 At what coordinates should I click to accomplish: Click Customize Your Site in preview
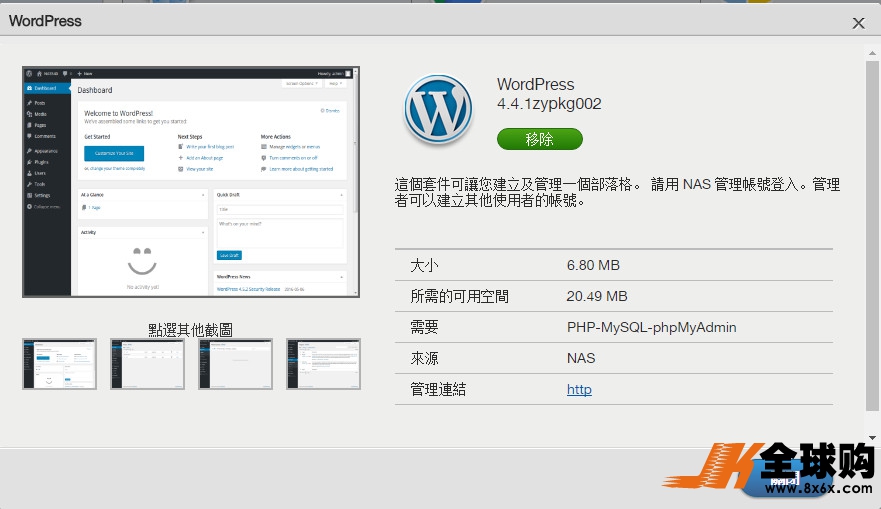tap(114, 153)
